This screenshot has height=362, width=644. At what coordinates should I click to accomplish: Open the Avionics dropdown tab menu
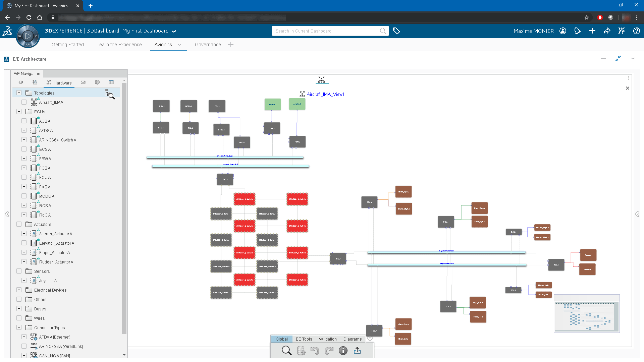coord(179,45)
